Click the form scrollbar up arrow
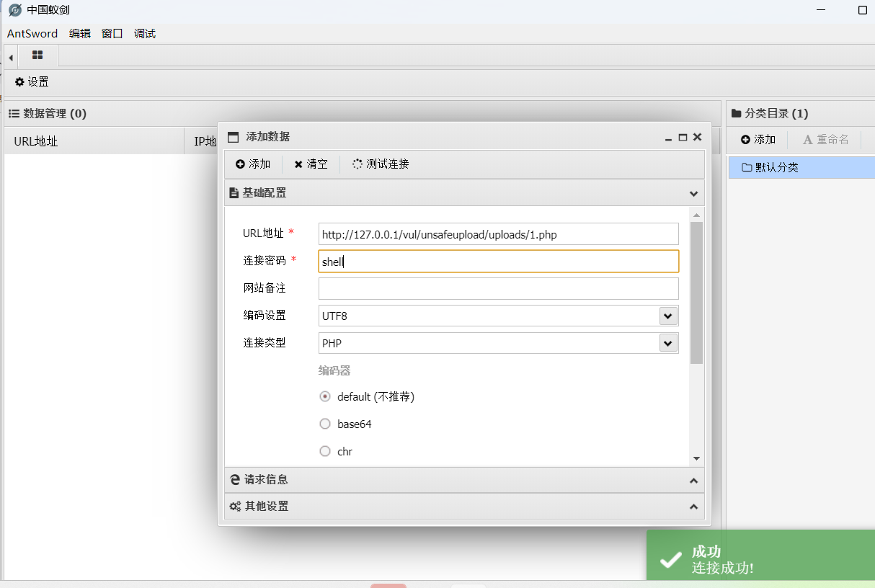Image resolution: width=875 pixels, height=588 pixels. (696, 215)
